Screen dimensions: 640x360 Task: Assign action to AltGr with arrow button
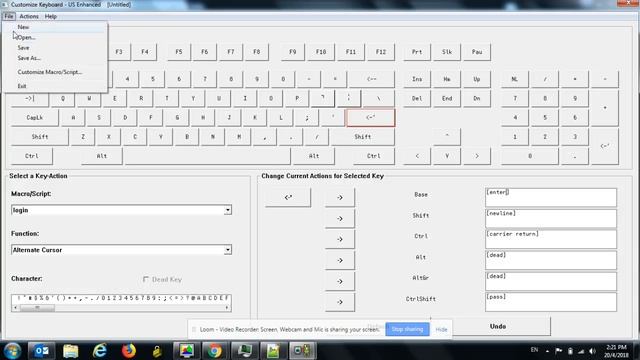click(340, 282)
